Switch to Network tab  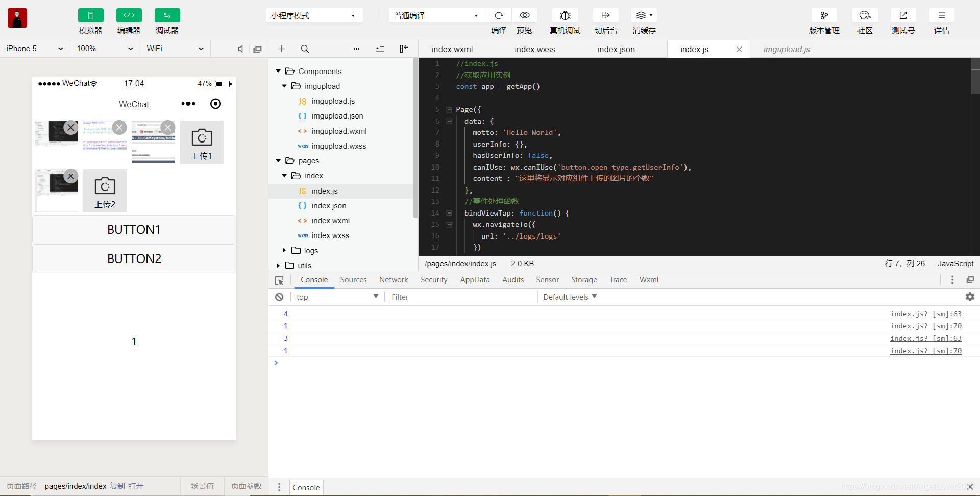point(394,280)
